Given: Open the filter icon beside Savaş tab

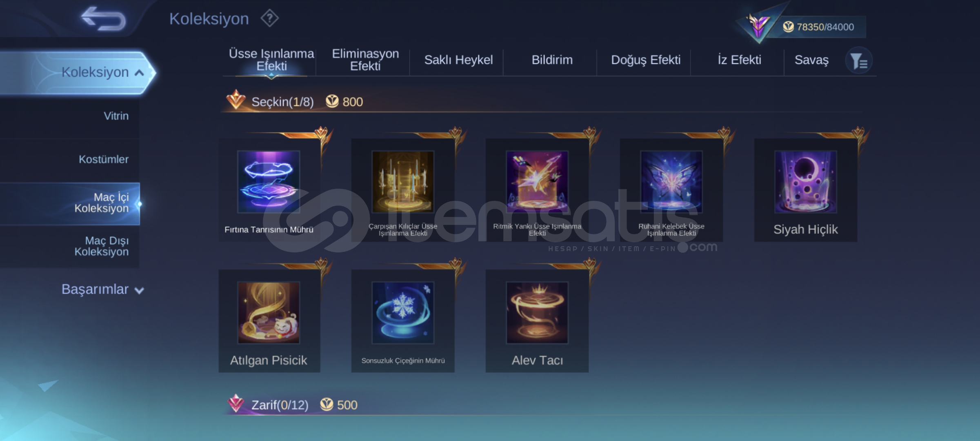Looking at the screenshot, I should pyautogui.click(x=859, y=61).
